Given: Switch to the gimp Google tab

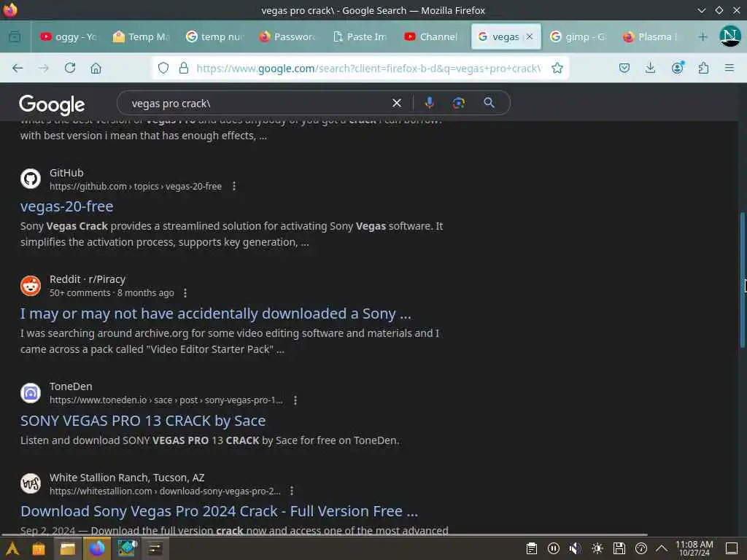Looking at the screenshot, I should click(578, 36).
